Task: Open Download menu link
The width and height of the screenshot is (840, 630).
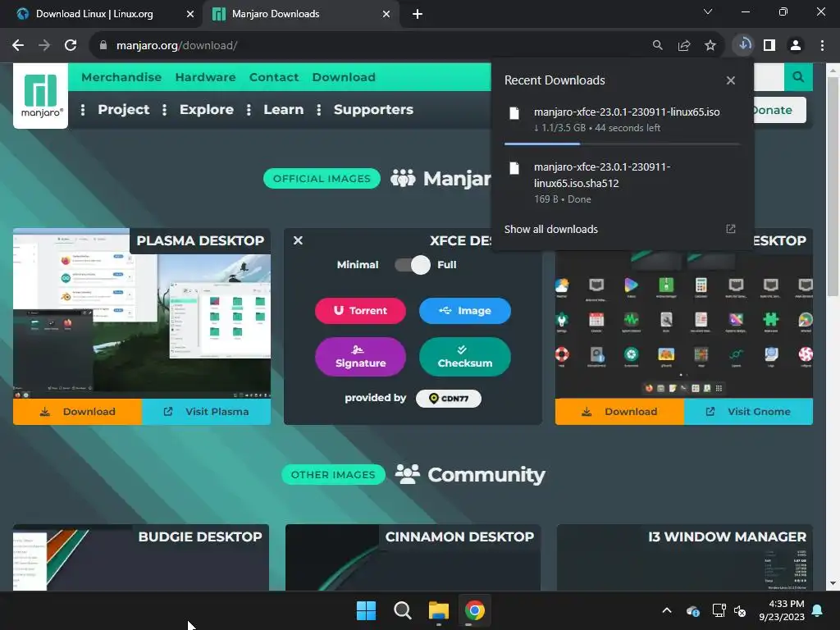Action: coord(344,77)
